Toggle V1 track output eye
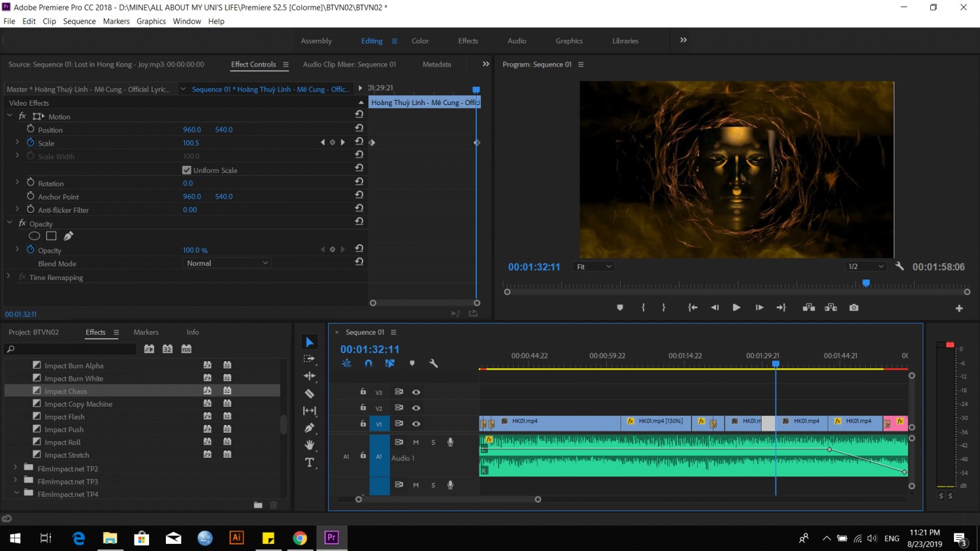 (416, 424)
